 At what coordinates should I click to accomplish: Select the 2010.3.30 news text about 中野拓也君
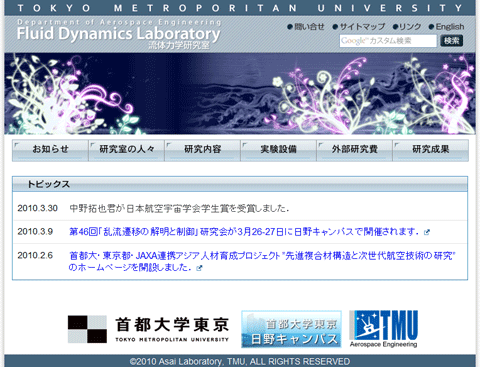tap(179, 209)
